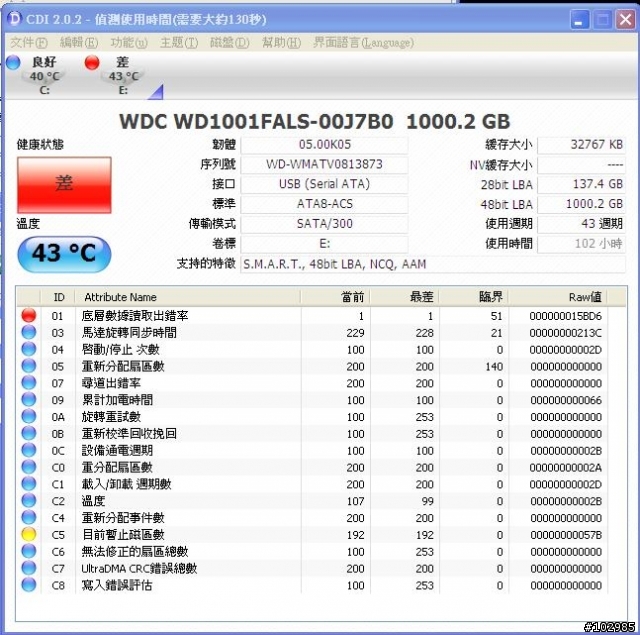Click the blue status dot for attribute C2
Viewport: 640px width, 635px height.
[x=29, y=501]
